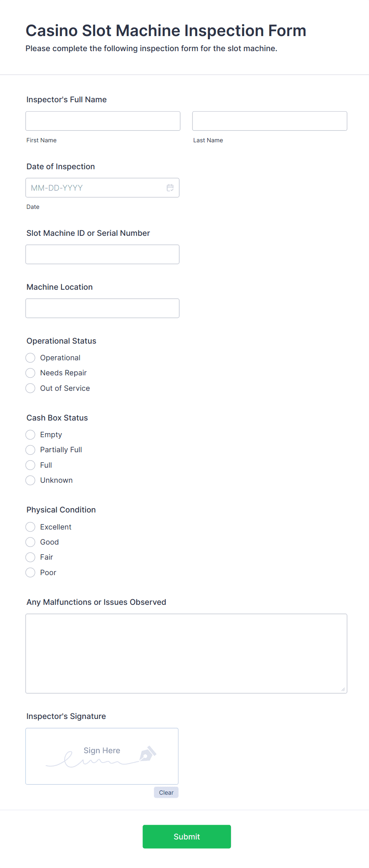Clear the inspector's signature
Image resolution: width=369 pixels, height=868 pixels.
[166, 793]
